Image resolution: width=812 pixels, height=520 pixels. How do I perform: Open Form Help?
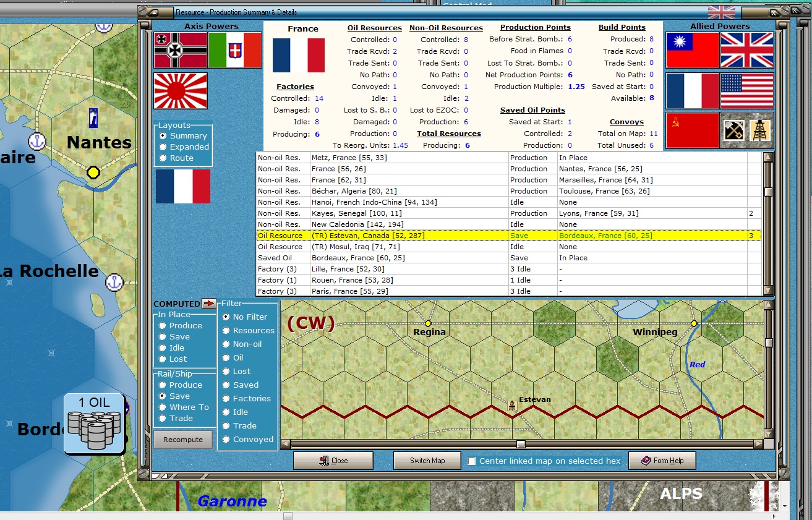click(x=662, y=461)
